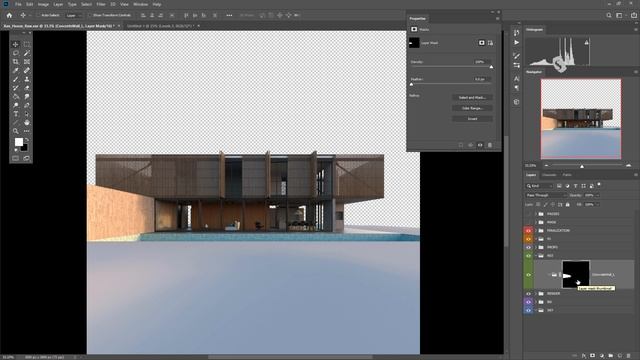Hide the SKY group with its blue eye
The image size is (640, 360).
(x=528, y=310)
